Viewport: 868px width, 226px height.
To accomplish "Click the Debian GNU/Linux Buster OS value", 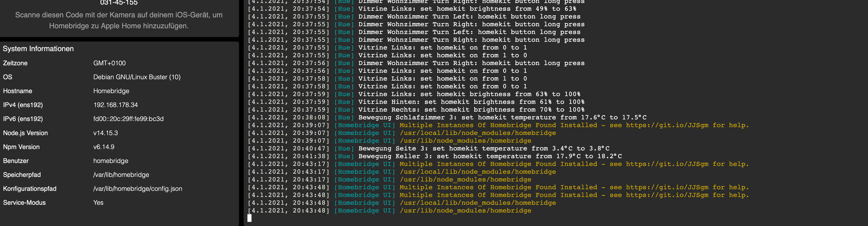I will [x=137, y=77].
